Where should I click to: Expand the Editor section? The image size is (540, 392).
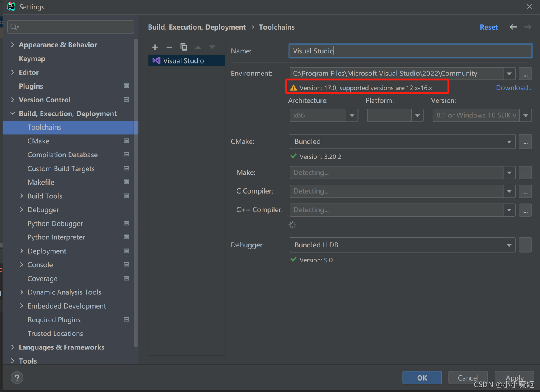coord(13,72)
